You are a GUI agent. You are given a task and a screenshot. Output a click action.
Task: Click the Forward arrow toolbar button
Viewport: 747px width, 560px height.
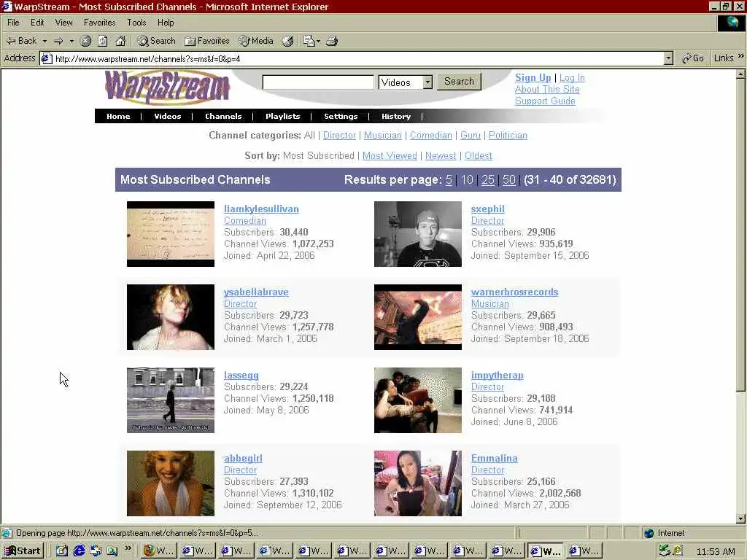[x=58, y=41]
